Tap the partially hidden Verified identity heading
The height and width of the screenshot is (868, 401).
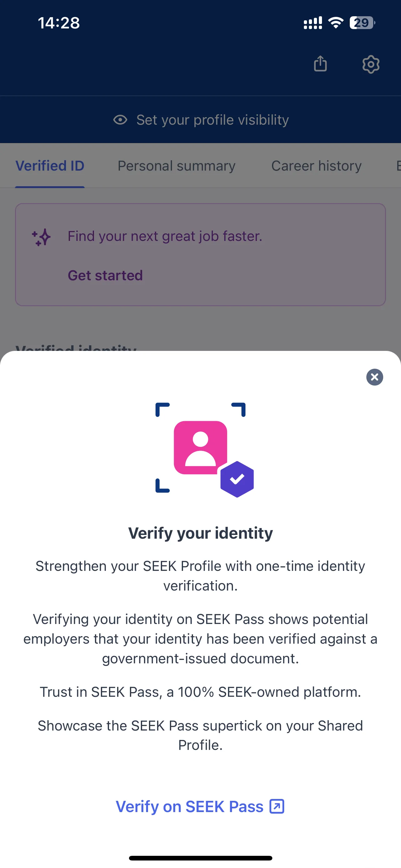(76, 347)
